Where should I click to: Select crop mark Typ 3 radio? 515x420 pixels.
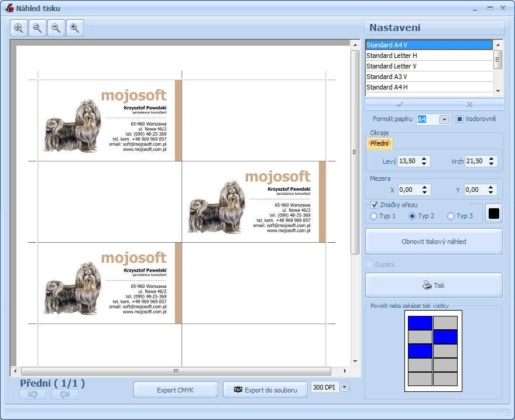click(451, 216)
